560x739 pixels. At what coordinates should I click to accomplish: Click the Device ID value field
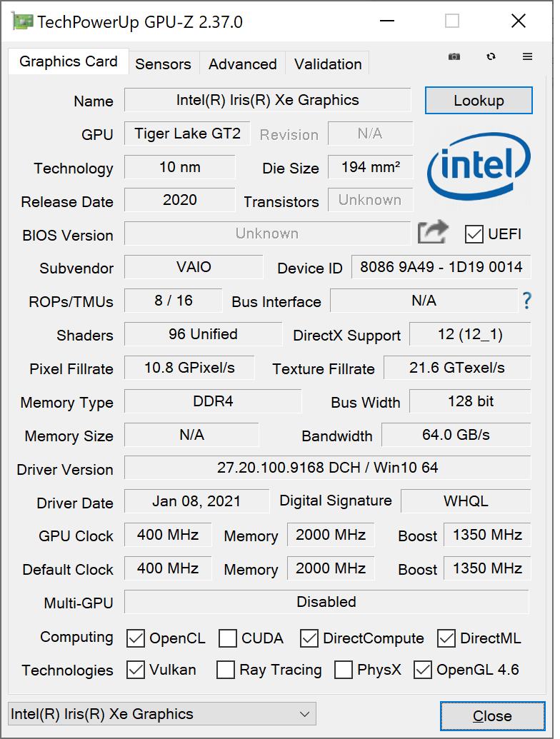click(441, 267)
